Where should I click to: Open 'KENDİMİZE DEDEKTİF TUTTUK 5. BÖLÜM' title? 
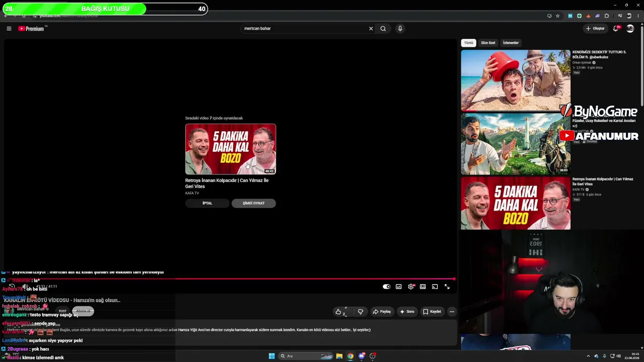(x=599, y=54)
